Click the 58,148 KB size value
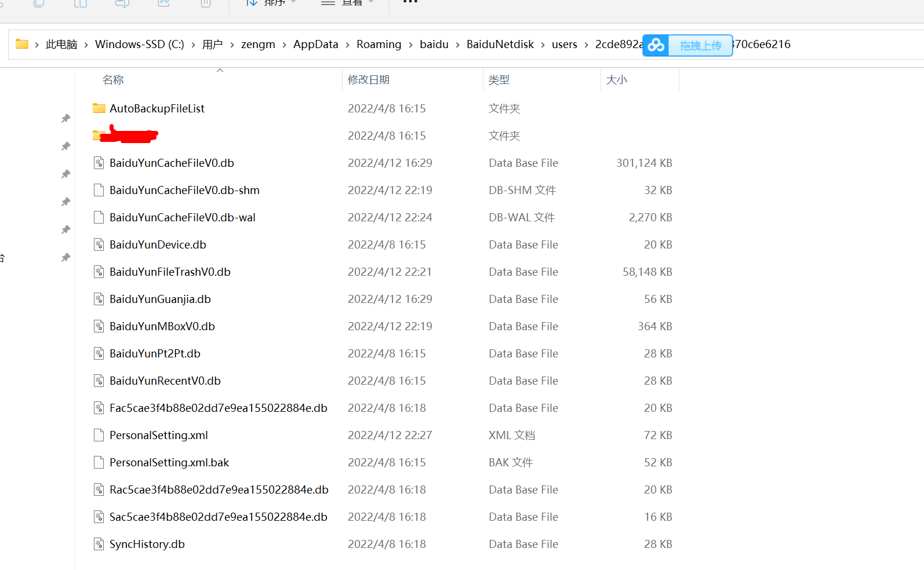 click(x=647, y=272)
